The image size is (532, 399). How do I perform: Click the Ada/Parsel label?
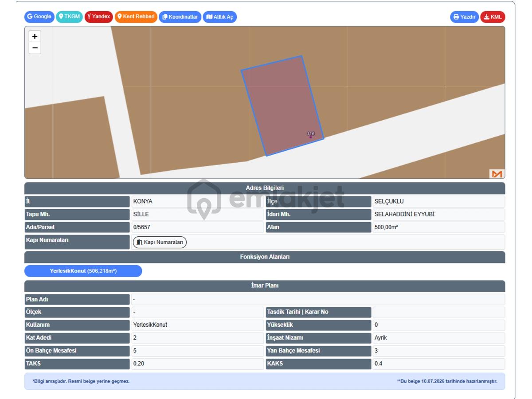(40, 227)
